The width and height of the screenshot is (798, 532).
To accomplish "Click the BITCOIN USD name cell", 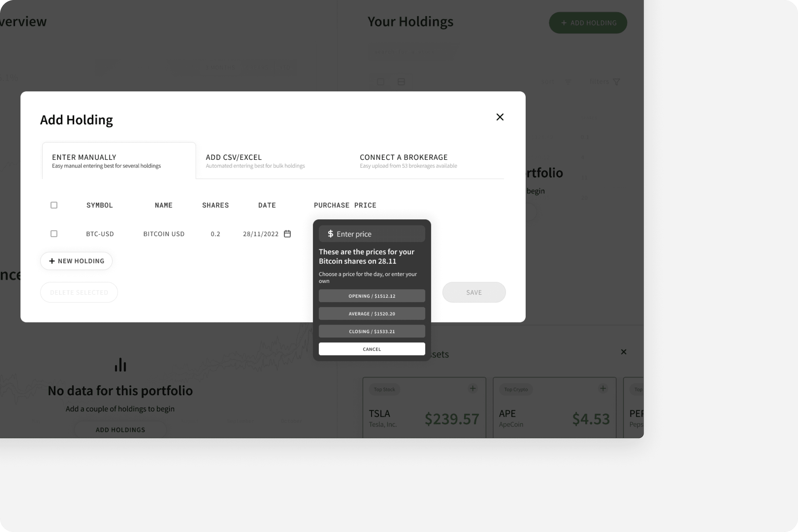I will 164,234.
